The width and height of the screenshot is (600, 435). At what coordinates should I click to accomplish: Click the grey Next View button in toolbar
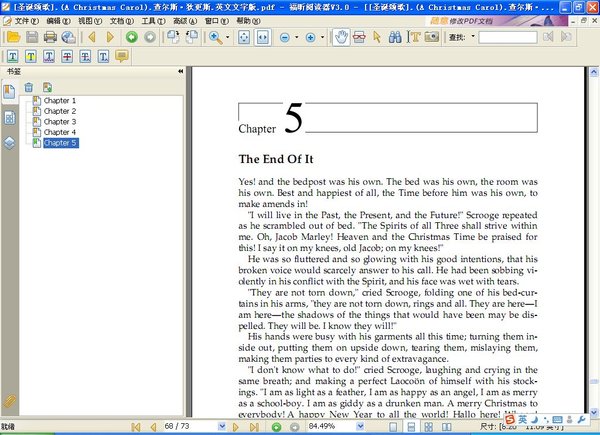point(150,37)
